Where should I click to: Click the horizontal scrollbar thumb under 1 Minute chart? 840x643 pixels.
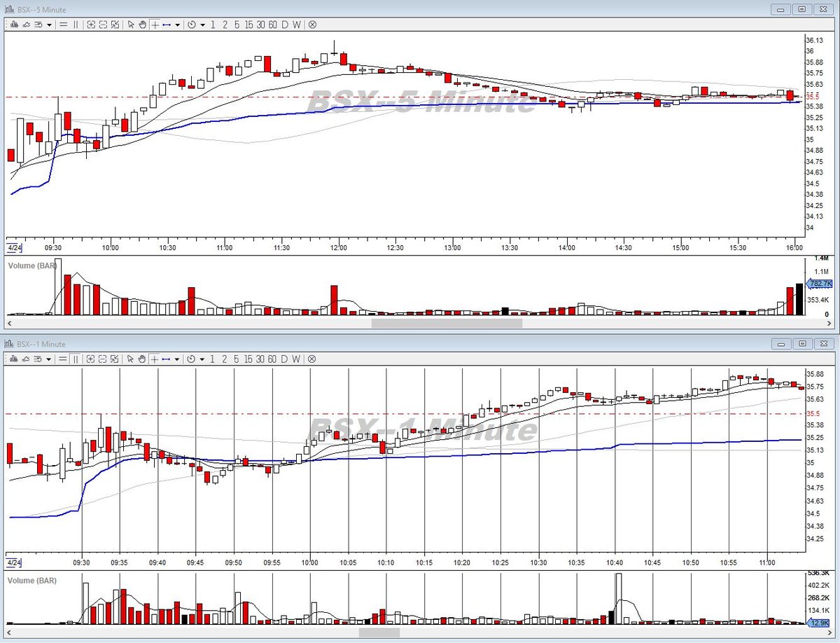378,632
